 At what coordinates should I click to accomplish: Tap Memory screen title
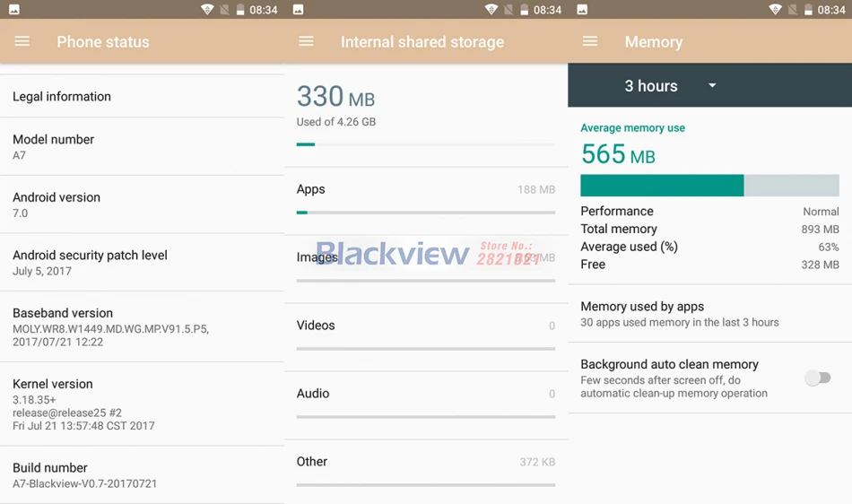[x=654, y=42]
